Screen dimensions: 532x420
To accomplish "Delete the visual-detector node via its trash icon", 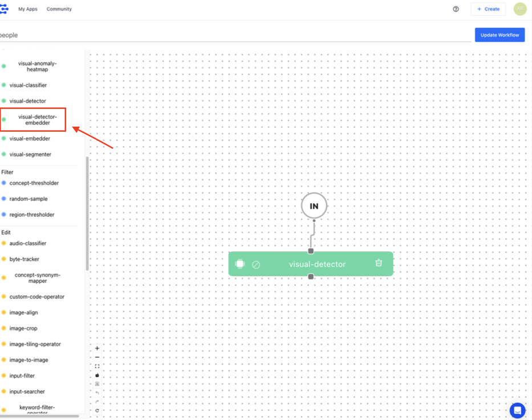I will [x=378, y=264].
